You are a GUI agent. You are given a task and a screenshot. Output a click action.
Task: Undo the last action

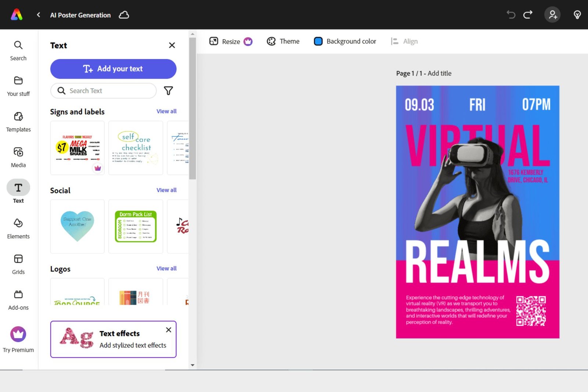(x=511, y=15)
